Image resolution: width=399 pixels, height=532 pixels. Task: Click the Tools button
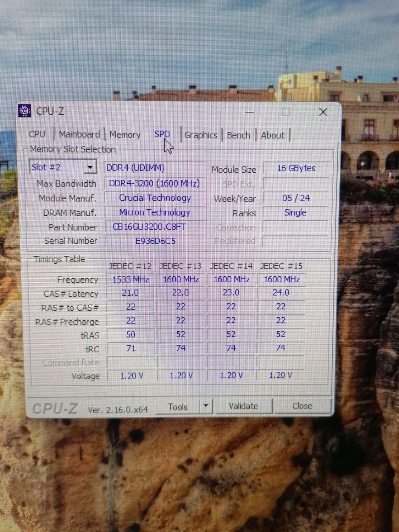178,406
